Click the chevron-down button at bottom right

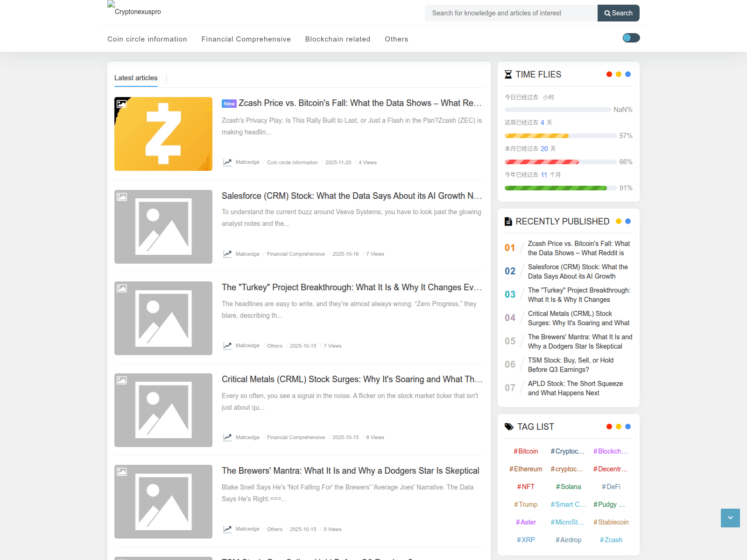click(730, 518)
